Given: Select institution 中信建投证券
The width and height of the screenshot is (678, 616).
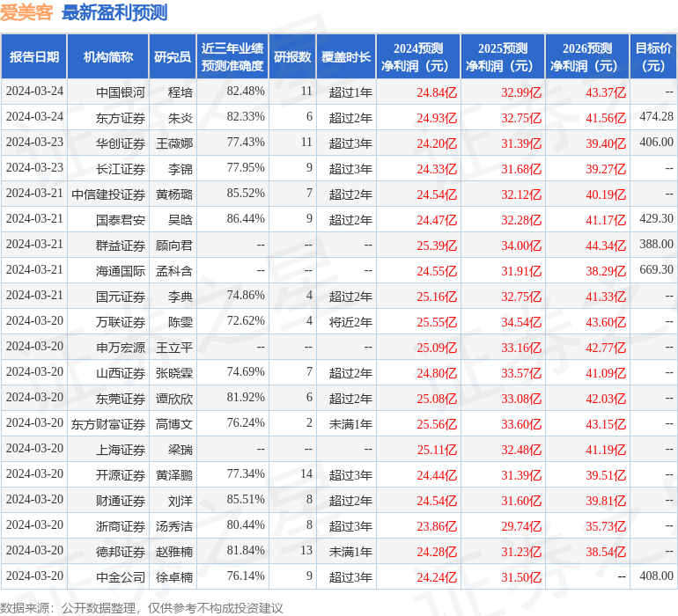Looking at the screenshot, I should [108, 194].
